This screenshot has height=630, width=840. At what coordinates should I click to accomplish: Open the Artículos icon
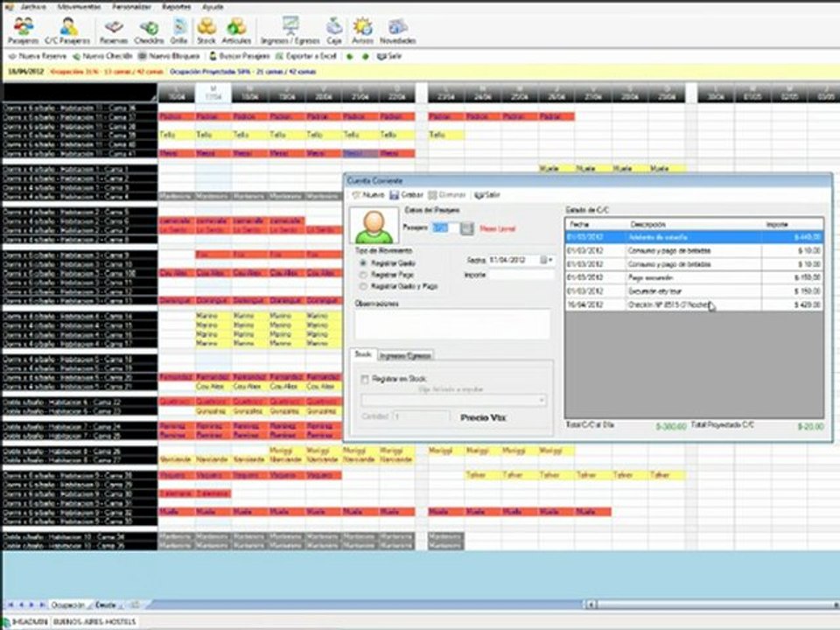pyautogui.click(x=236, y=31)
